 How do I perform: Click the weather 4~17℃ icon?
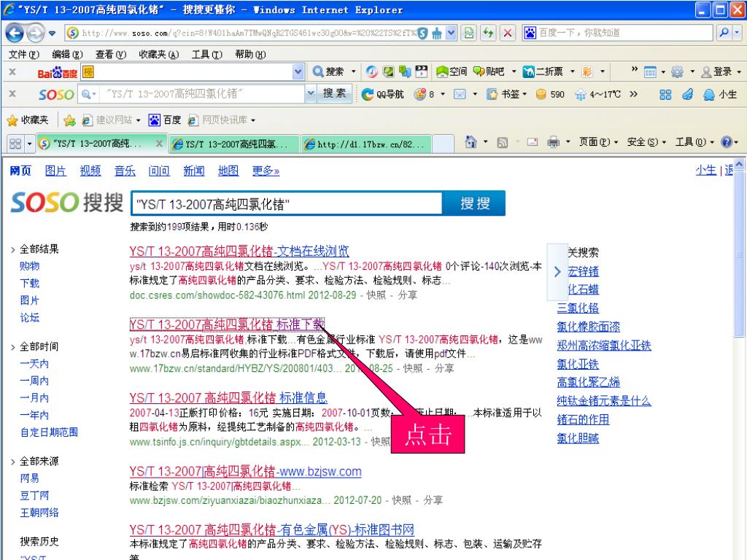tap(580, 94)
